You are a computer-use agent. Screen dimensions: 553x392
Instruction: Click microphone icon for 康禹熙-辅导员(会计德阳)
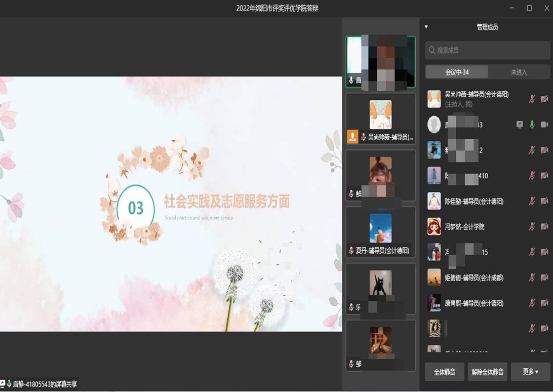point(532,303)
